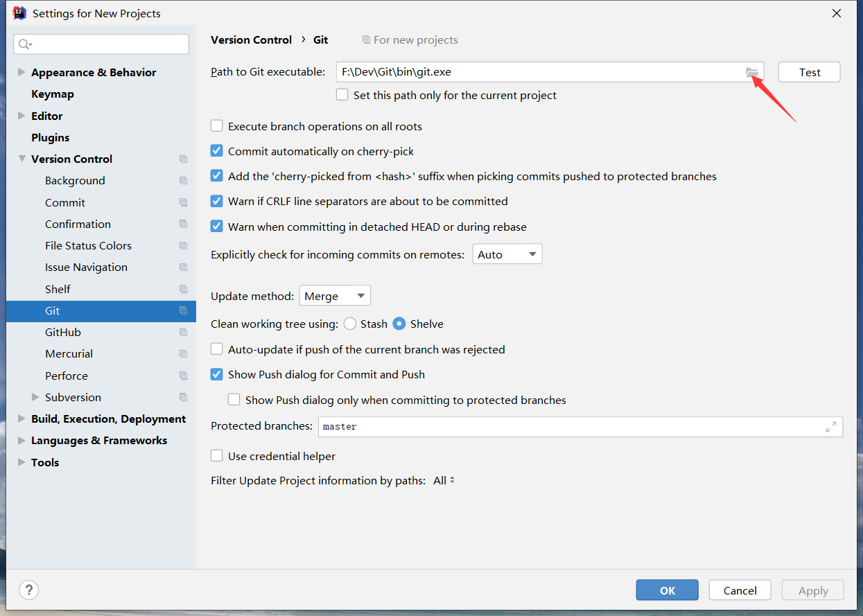Screen dimensions: 863x616
Task: Uncheck Warn if CRLF line separators checkbox
Action: [x=217, y=201]
